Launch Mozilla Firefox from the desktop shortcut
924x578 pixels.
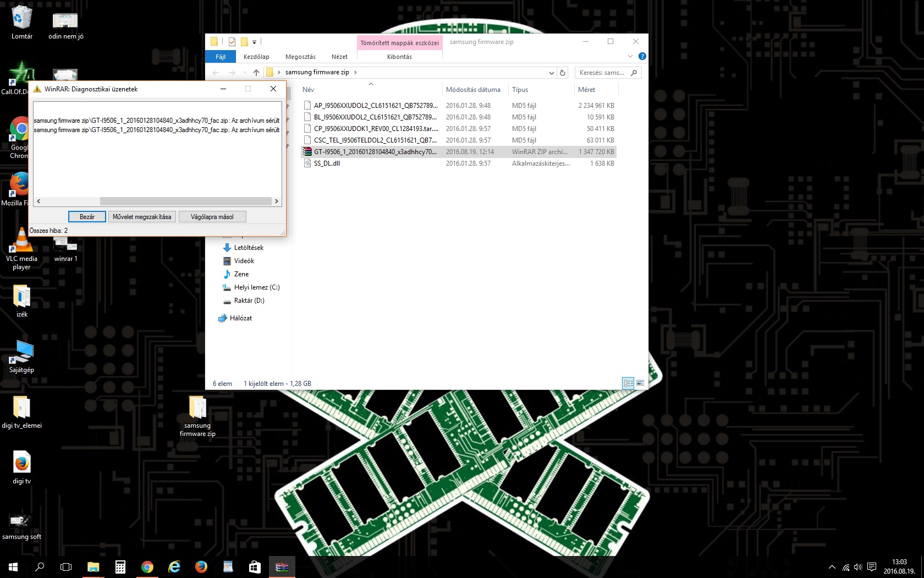16,189
